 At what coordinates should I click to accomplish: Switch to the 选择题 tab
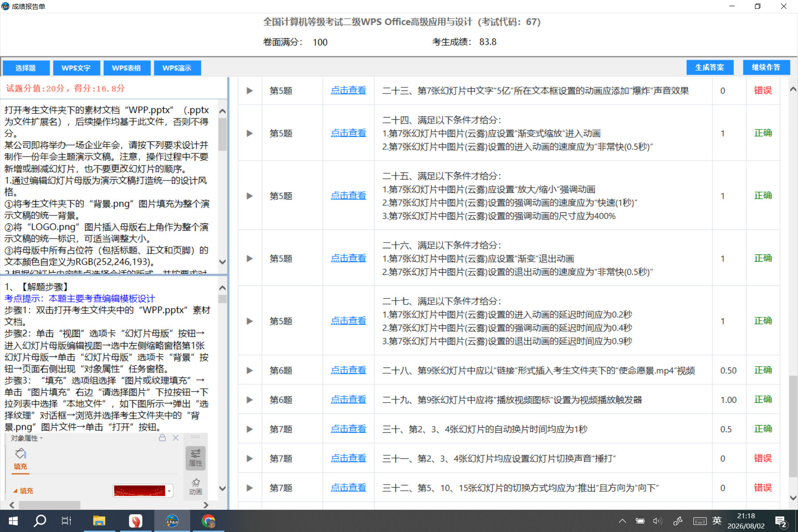[x=26, y=68]
